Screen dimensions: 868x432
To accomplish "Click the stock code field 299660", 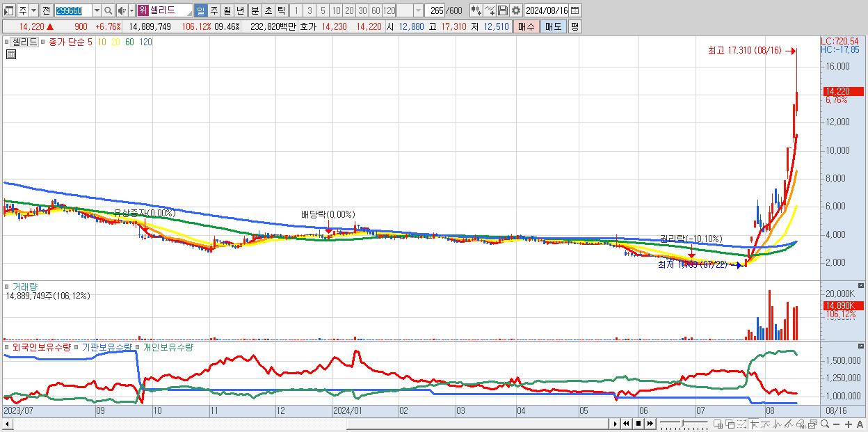I will 73,10.
